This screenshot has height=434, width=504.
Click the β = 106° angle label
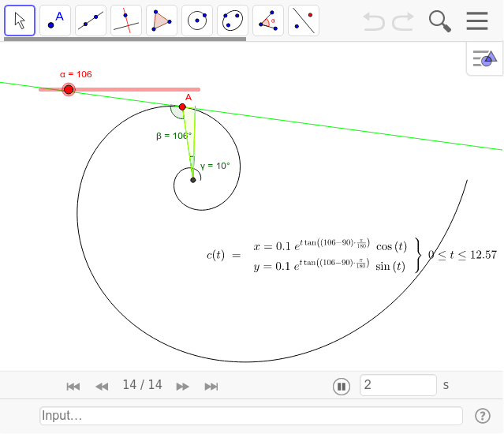pos(174,136)
